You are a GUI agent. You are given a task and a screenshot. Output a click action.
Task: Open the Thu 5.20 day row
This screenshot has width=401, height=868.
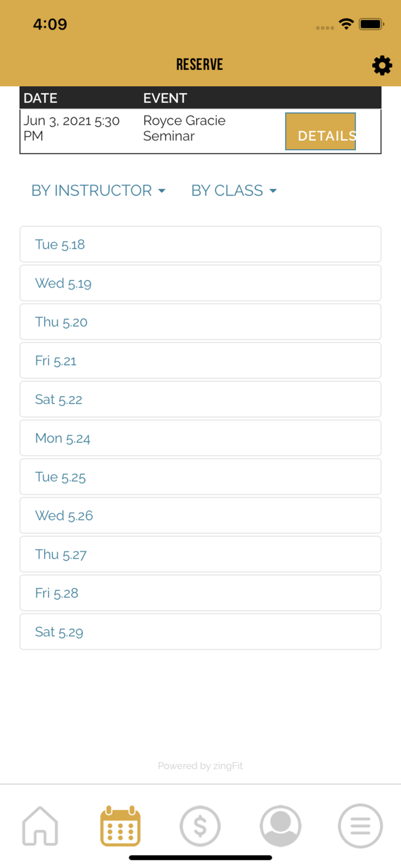pos(200,322)
